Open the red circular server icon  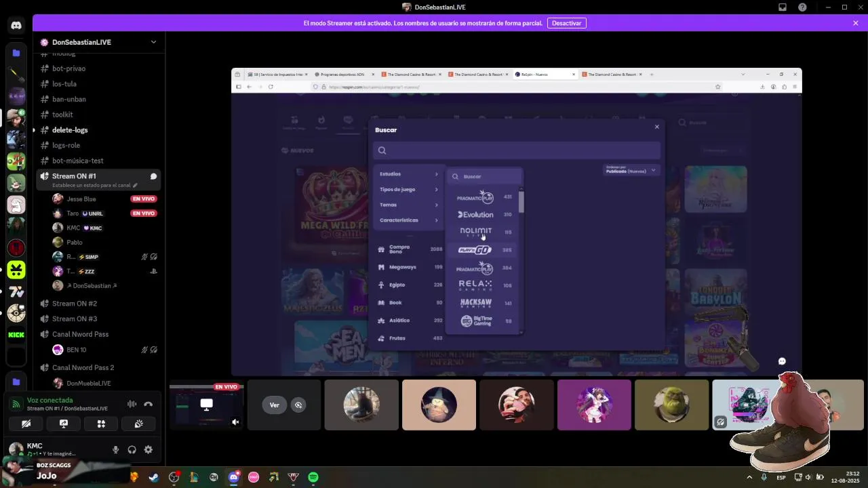tap(16, 248)
